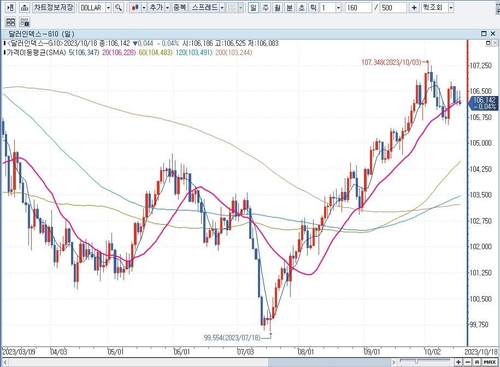This screenshot has height=367, width=500.
Task: Select the 분 (minute) period toggle
Action: pos(289,7)
